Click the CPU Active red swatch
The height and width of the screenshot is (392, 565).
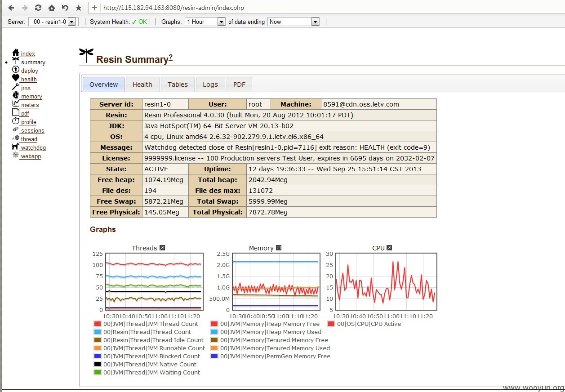[331, 324]
